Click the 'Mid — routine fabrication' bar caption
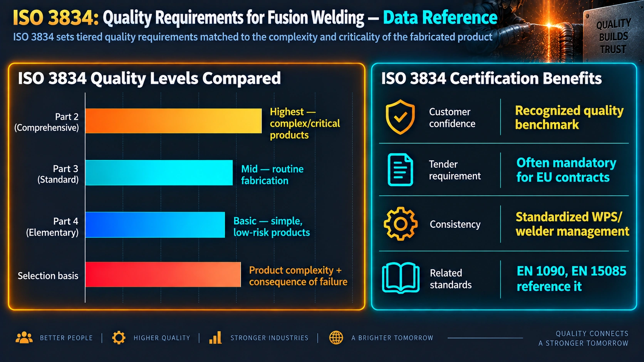 click(272, 175)
